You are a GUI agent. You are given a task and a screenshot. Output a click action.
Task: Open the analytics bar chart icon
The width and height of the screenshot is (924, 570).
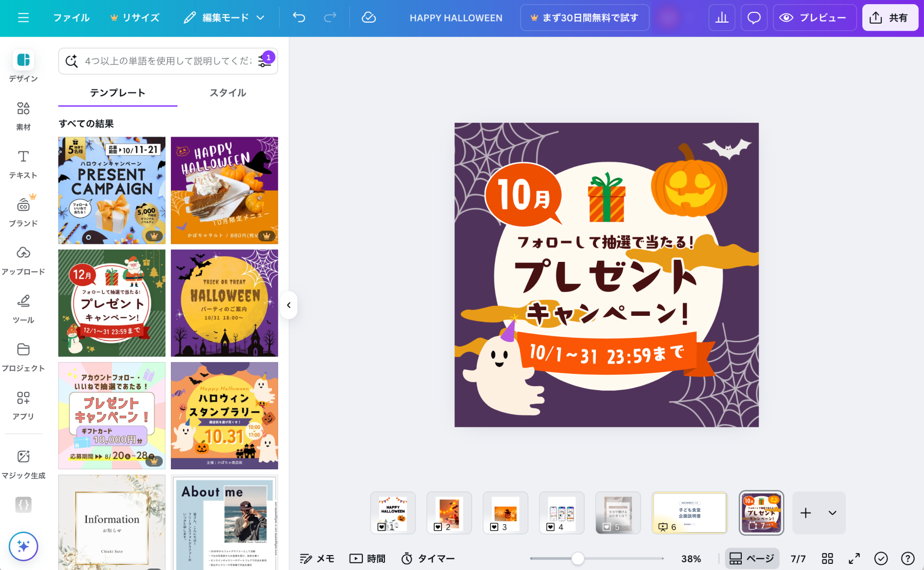pos(722,18)
